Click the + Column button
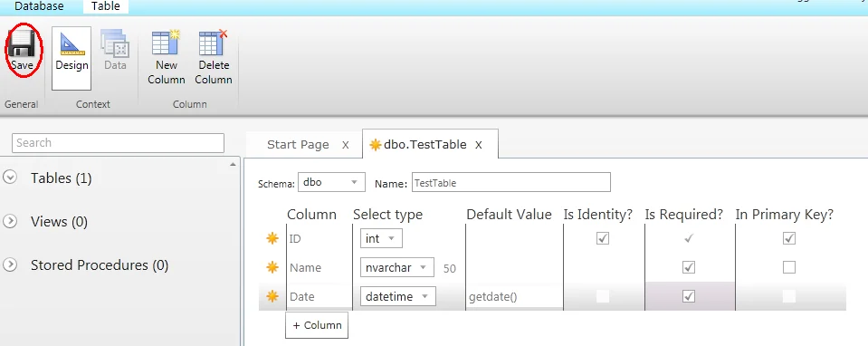The height and width of the screenshot is (346, 868). [317, 325]
